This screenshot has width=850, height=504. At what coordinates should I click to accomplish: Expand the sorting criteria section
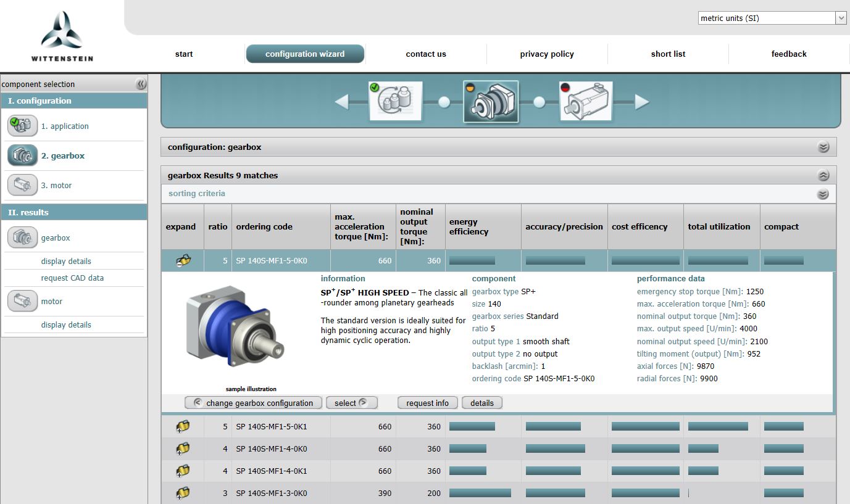point(822,194)
